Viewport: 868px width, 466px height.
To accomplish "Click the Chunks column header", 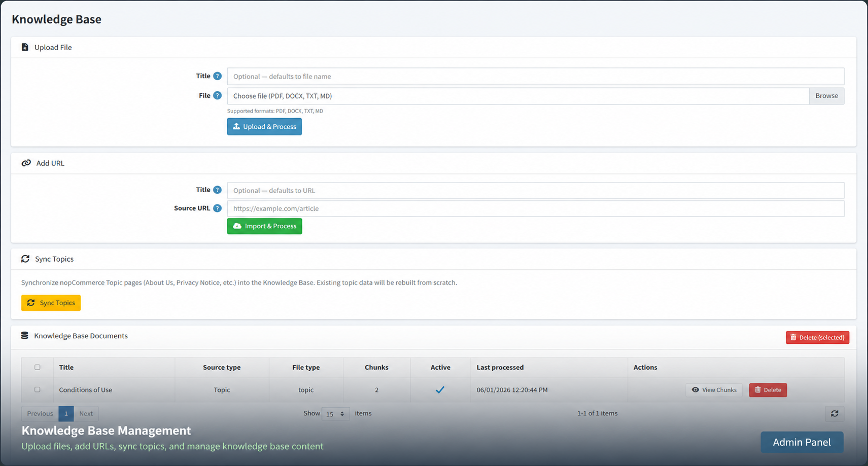I will pos(376,368).
